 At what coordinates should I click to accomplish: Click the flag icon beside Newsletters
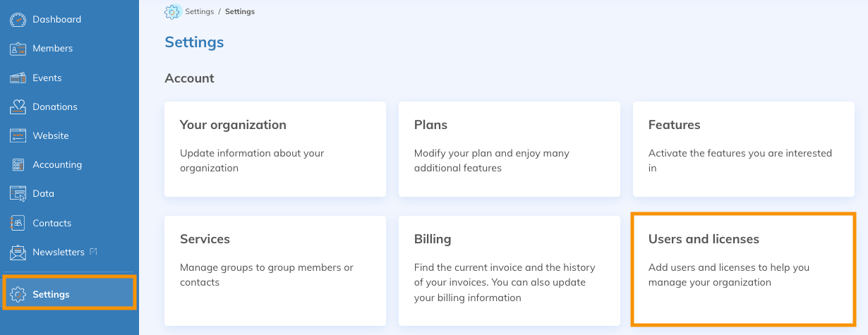click(92, 252)
